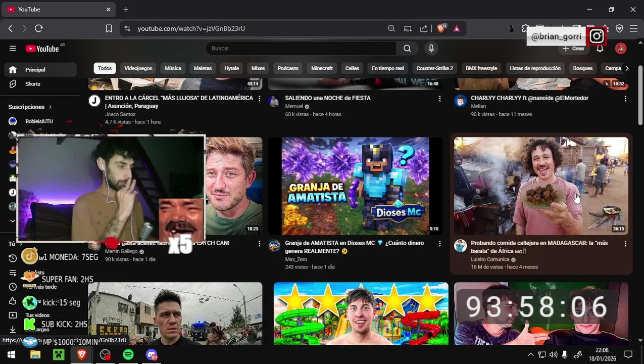Select the Música filter chip

[x=173, y=68]
